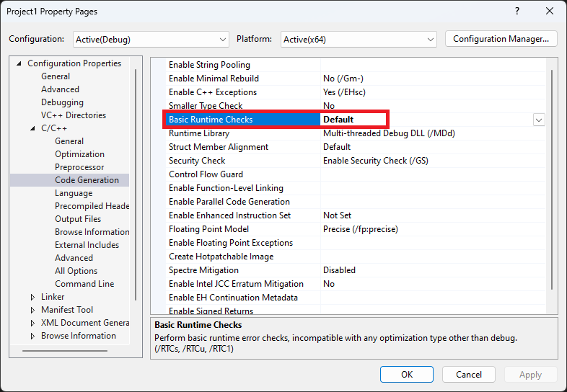Viewport: 567px width, 392px height.
Task: Open the Basic Runtime Checks value dropdown arrow
Action: (539, 120)
